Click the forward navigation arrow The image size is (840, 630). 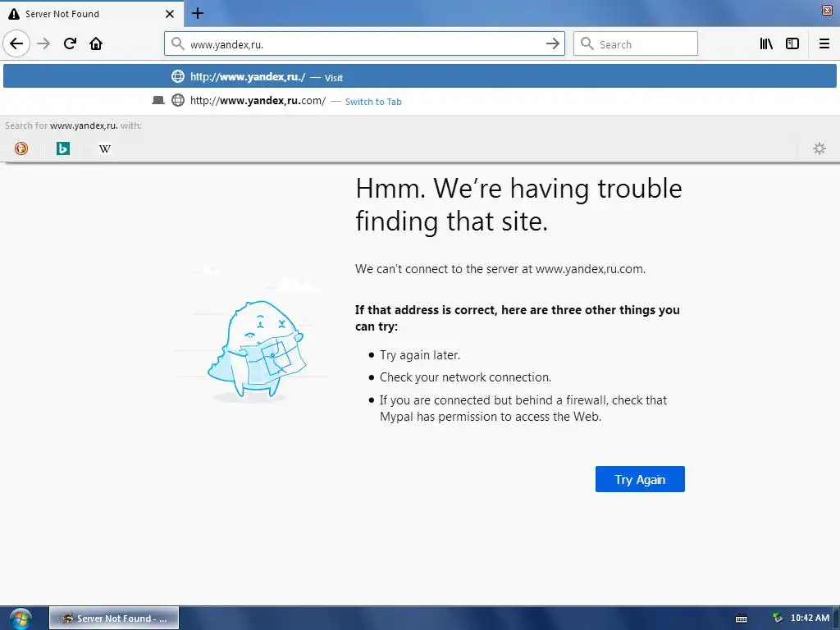coord(43,43)
